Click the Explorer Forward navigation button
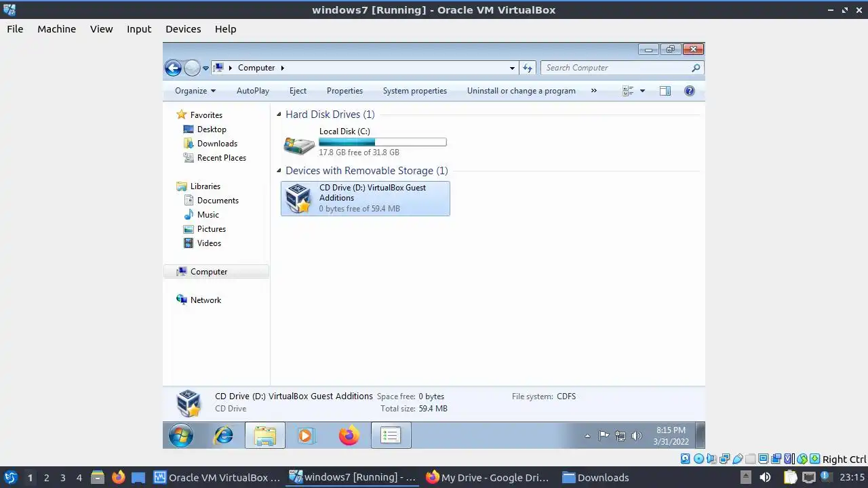868x488 pixels. click(x=192, y=68)
